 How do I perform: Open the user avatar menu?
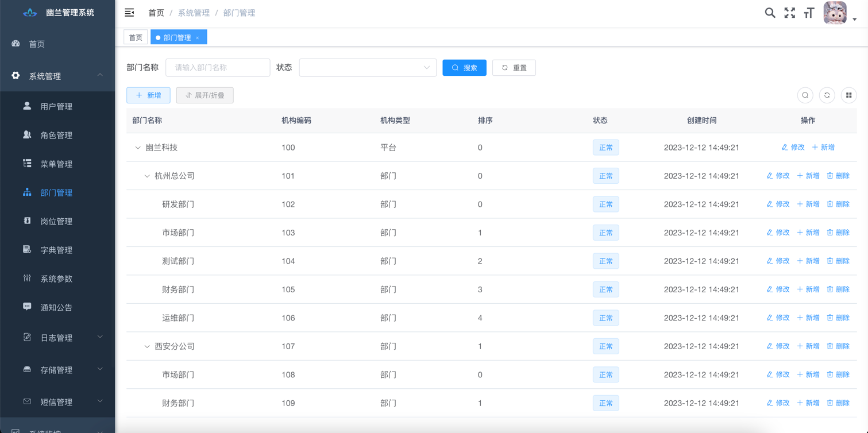[835, 13]
